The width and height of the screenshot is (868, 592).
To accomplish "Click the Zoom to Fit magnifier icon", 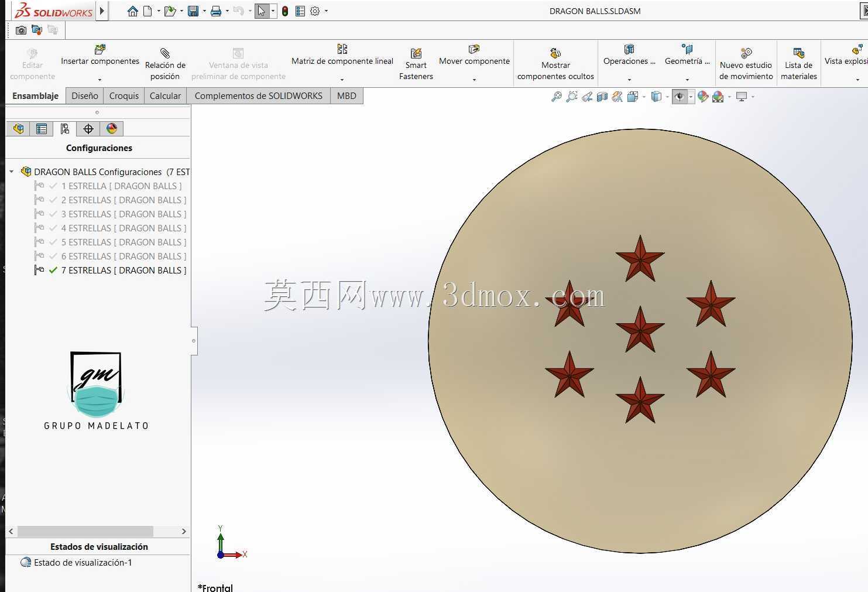I will click(557, 97).
